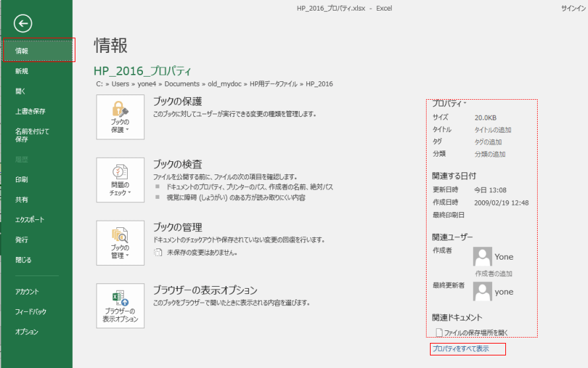Click the back arrow circle icon
The image size is (588, 368).
coord(23,24)
